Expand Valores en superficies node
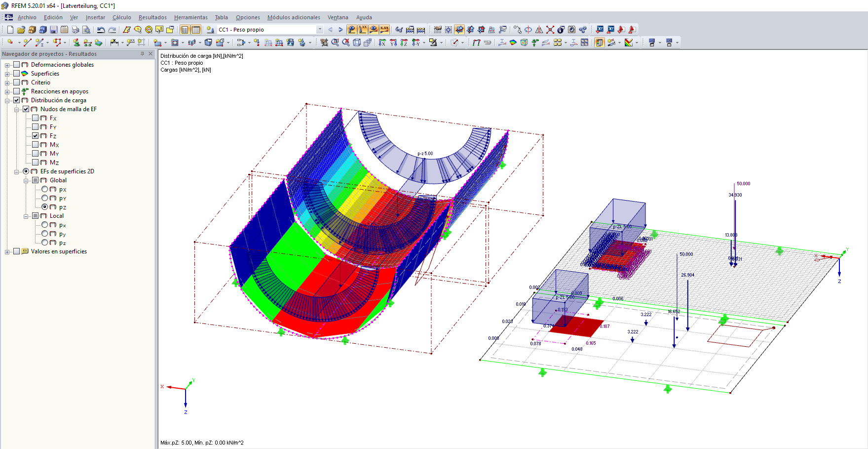The width and height of the screenshot is (868, 449). (x=7, y=252)
